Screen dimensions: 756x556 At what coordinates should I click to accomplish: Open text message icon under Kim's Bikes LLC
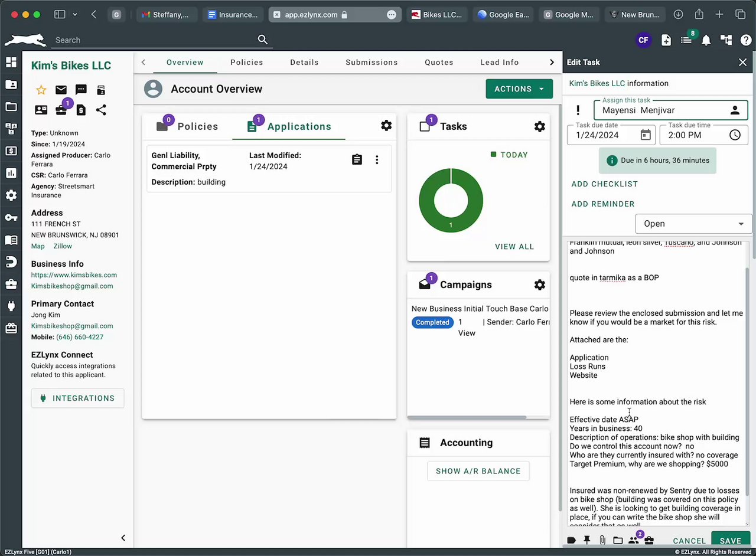81,90
